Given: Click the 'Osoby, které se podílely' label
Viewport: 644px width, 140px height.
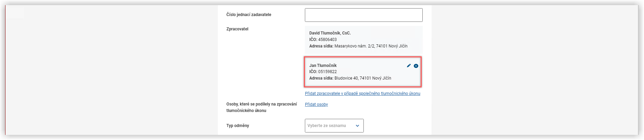Looking at the screenshot, I should coord(262,104).
